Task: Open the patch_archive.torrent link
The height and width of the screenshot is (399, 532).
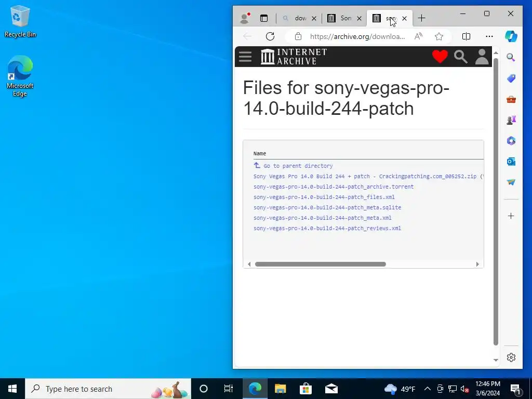Action: tap(334, 187)
